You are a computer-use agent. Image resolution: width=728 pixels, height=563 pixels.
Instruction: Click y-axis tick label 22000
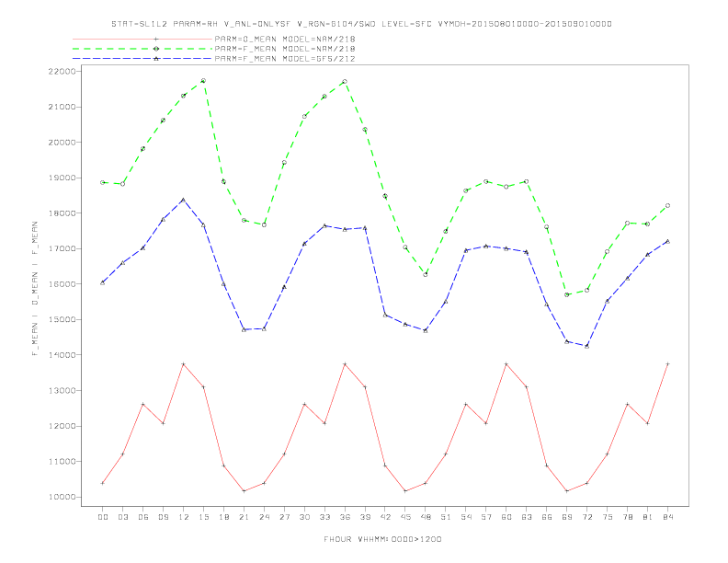[62, 72]
